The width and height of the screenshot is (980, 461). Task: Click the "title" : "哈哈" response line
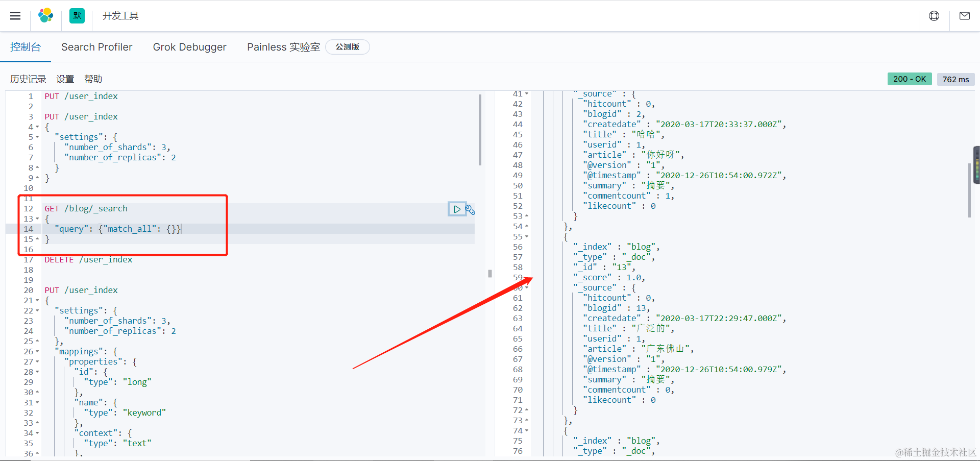[624, 134]
